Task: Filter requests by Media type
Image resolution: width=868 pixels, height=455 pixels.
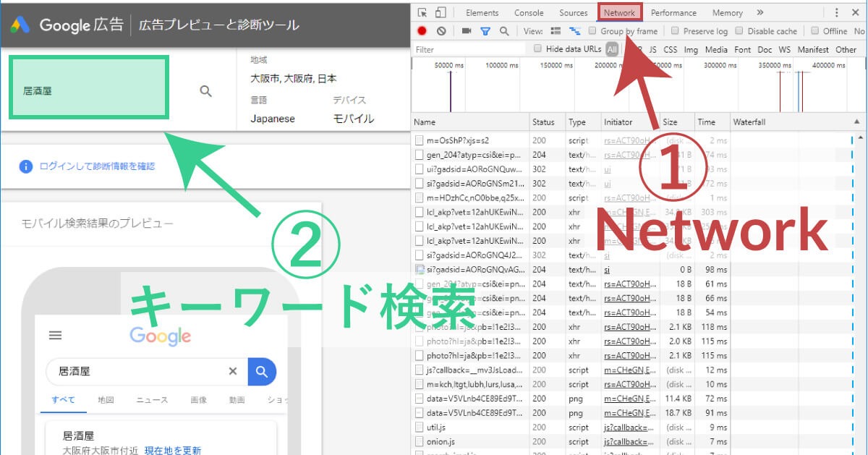Action: (x=716, y=50)
